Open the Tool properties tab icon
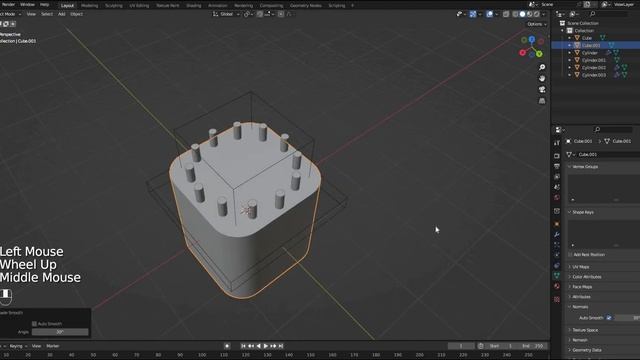The width and height of the screenshot is (640, 360). (557, 143)
